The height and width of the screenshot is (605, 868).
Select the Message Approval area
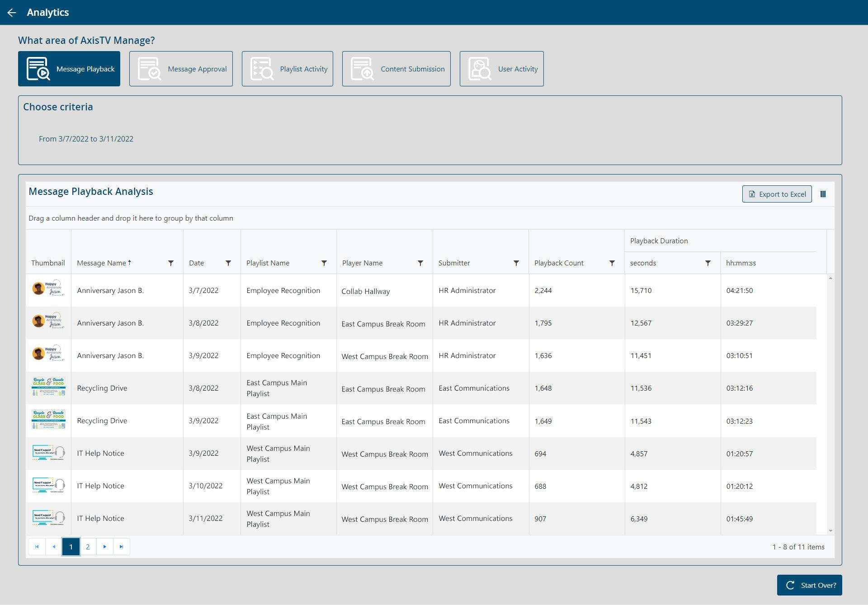[181, 69]
